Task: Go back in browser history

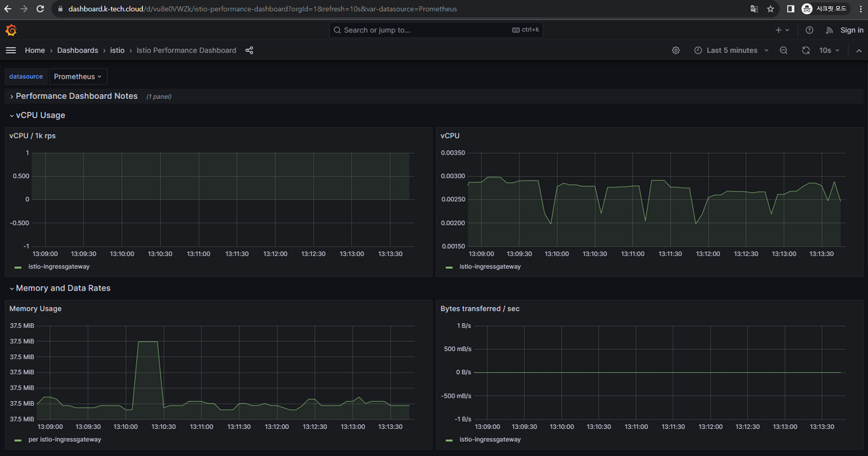Action: pyautogui.click(x=9, y=9)
